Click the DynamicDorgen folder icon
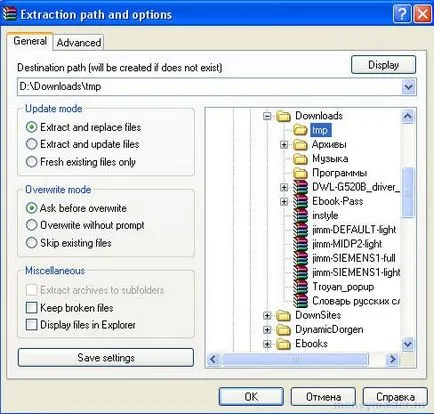This screenshot has height=414, width=434. [x=284, y=330]
